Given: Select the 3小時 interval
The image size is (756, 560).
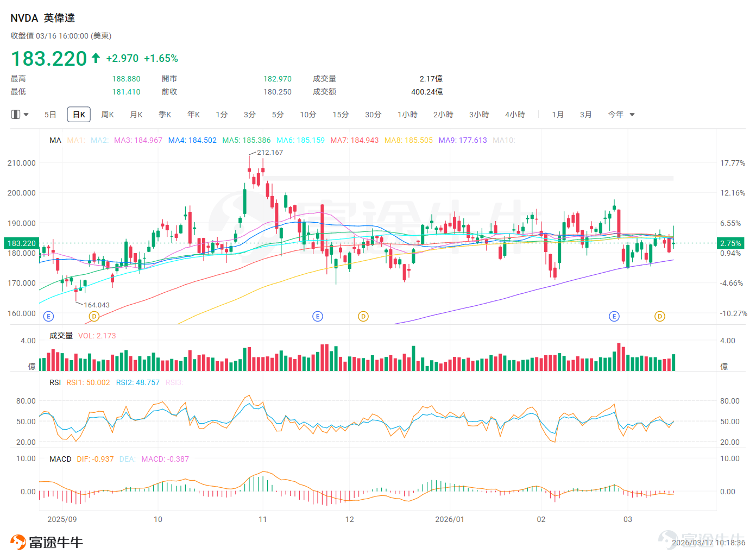Looking at the screenshot, I should coord(479,115).
